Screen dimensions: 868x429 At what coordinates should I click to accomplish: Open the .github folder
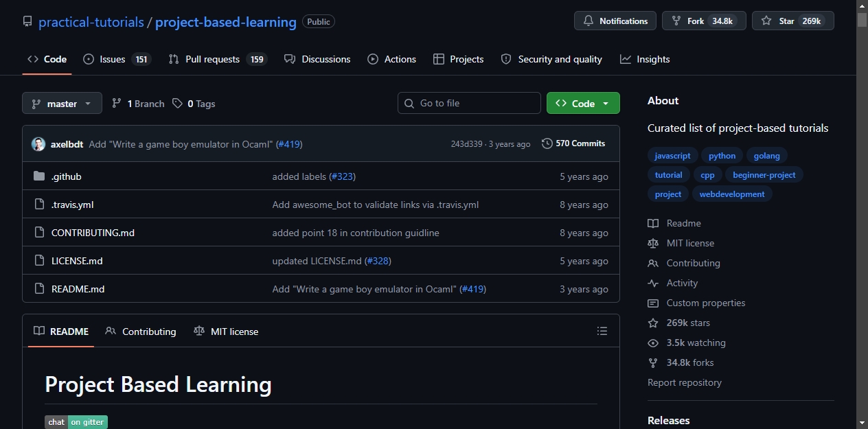point(67,176)
